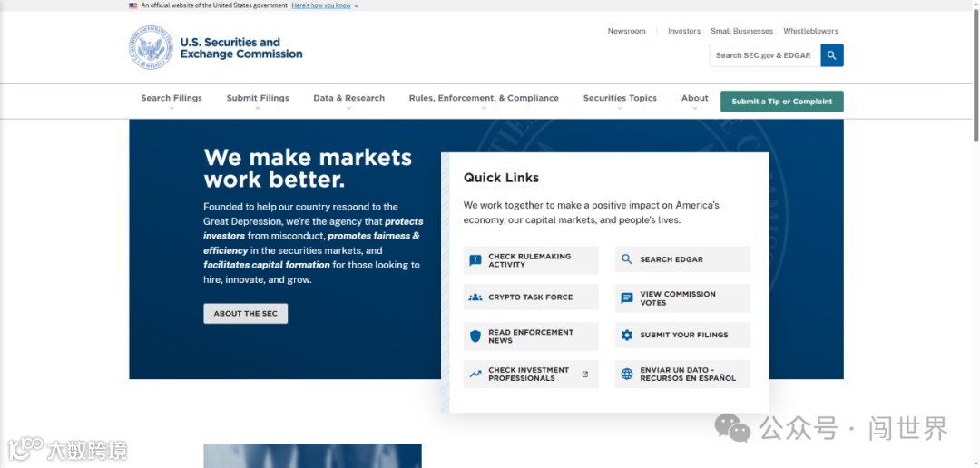Expand the Search Filings menu chevron
980x468 pixels.
(171, 108)
